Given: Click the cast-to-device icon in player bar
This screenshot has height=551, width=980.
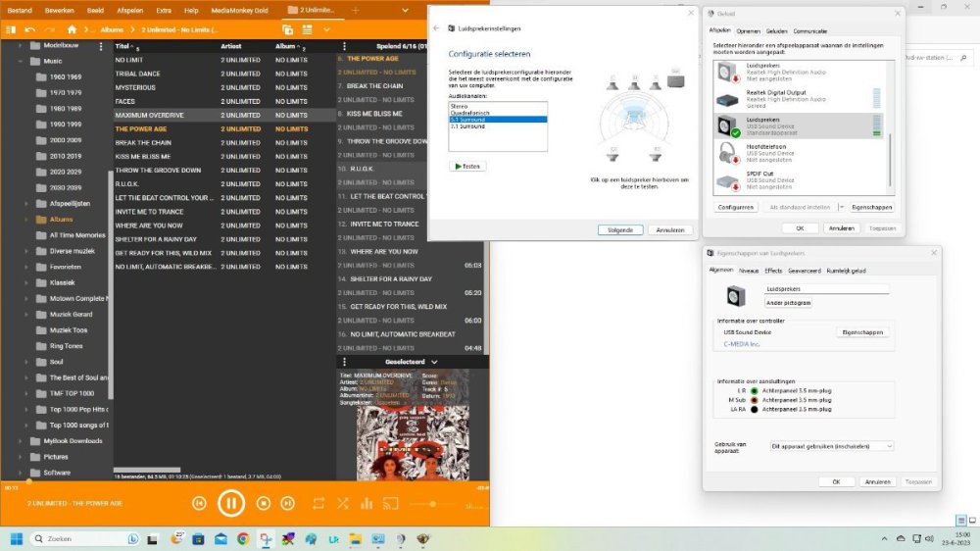Looking at the screenshot, I should (x=390, y=503).
